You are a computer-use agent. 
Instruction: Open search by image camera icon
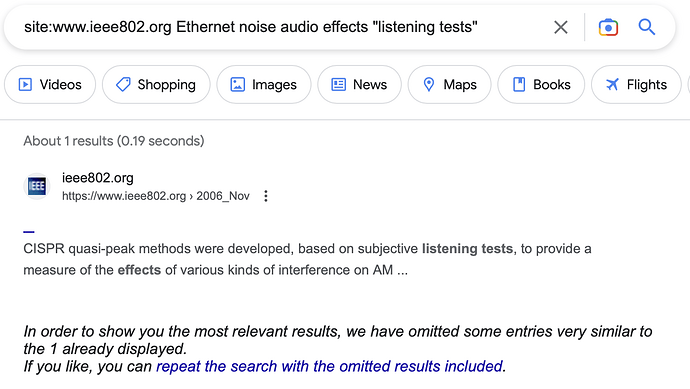pyautogui.click(x=608, y=27)
